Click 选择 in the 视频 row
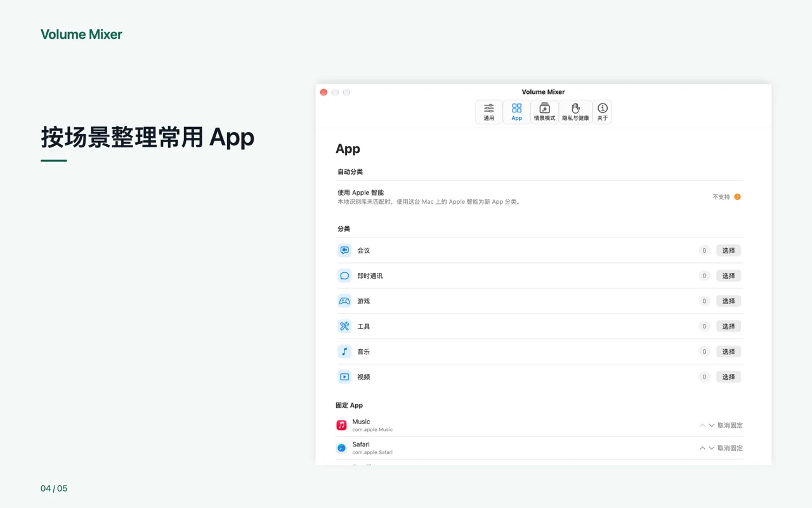Viewport: 812px width, 508px height. 728,377
